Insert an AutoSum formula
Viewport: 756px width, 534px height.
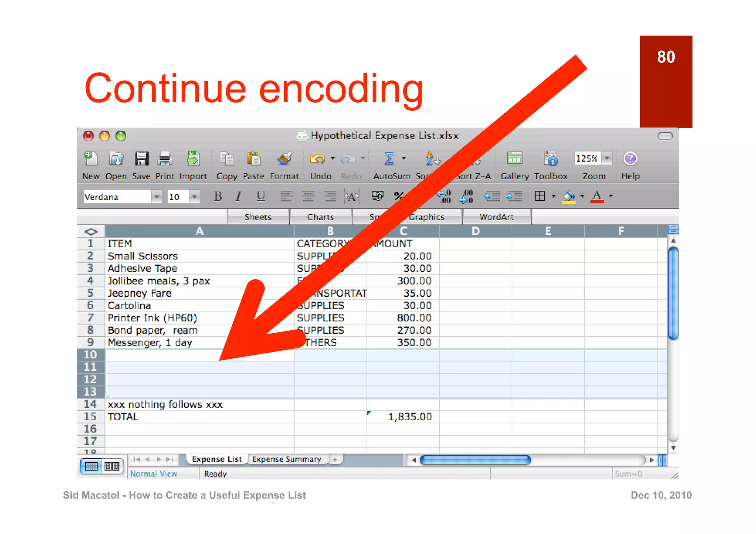pyautogui.click(x=389, y=159)
